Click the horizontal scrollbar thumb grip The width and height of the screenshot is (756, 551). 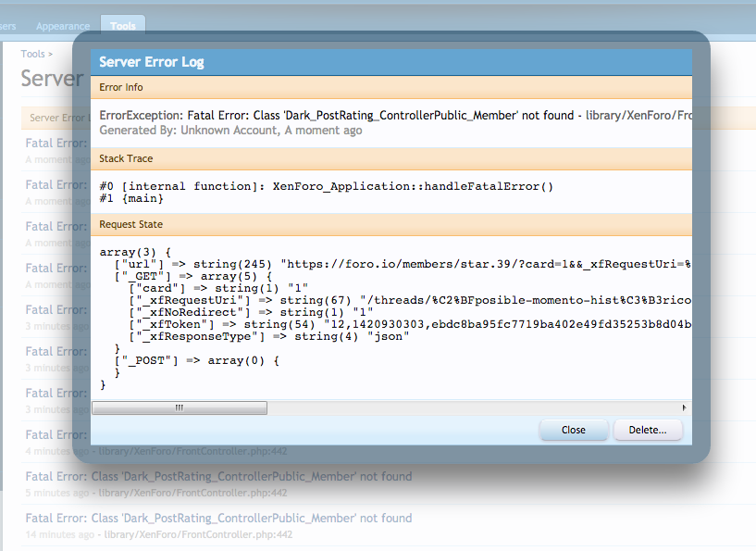click(x=180, y=407)
